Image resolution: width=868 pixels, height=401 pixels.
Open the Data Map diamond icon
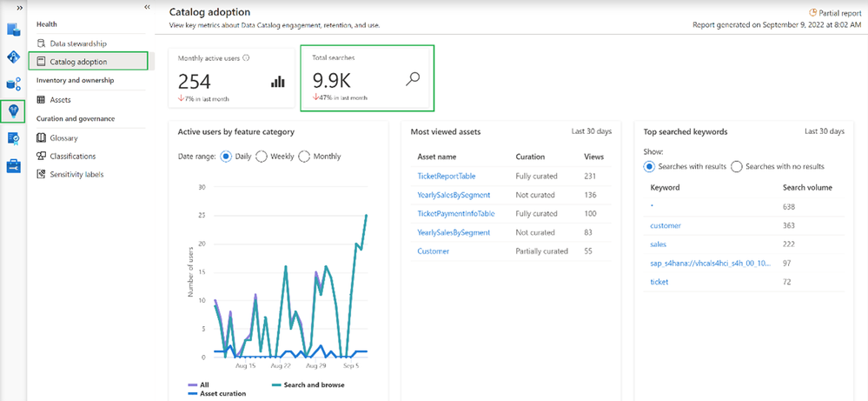(13, 57)
